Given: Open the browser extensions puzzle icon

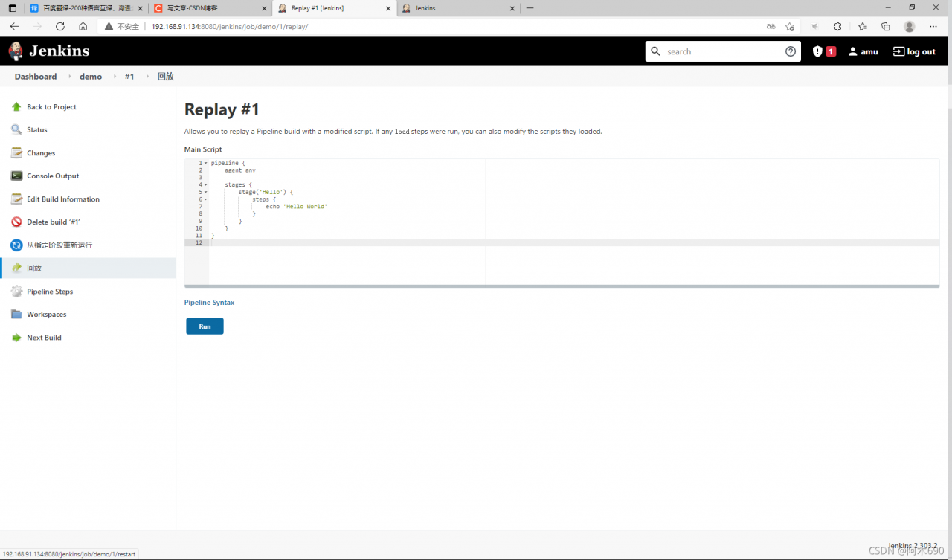Looking at the screenshot, I should pos(837,26).
